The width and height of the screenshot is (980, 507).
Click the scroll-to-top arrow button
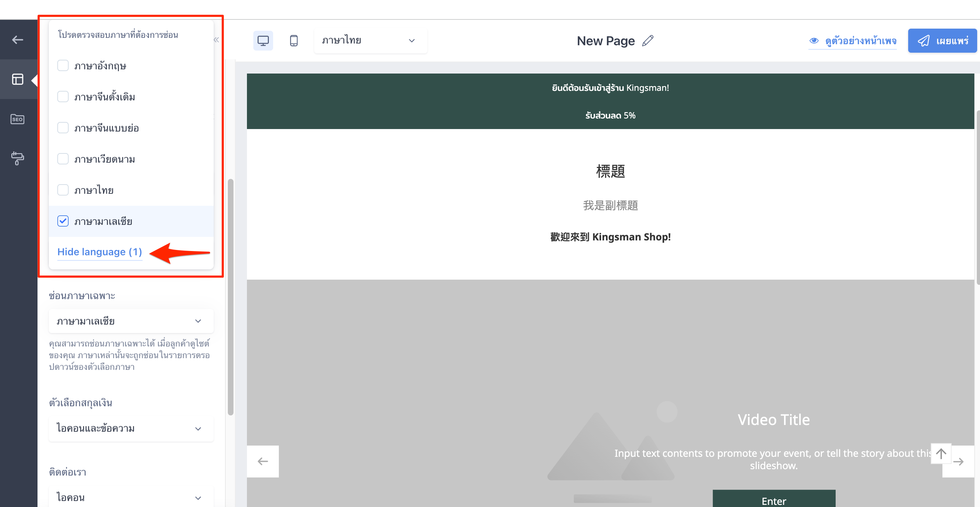pos(941,453)
